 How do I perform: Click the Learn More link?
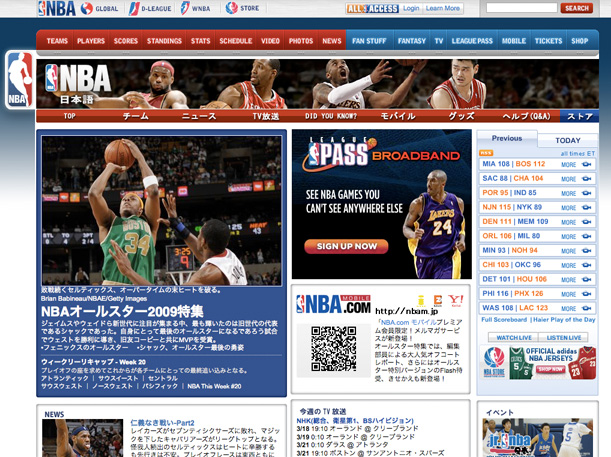coord(443,8)
